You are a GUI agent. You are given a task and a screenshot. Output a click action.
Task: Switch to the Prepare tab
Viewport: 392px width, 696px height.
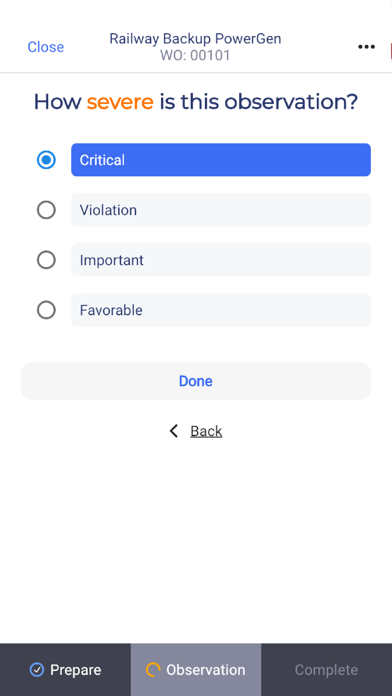(x=65, y=669)
